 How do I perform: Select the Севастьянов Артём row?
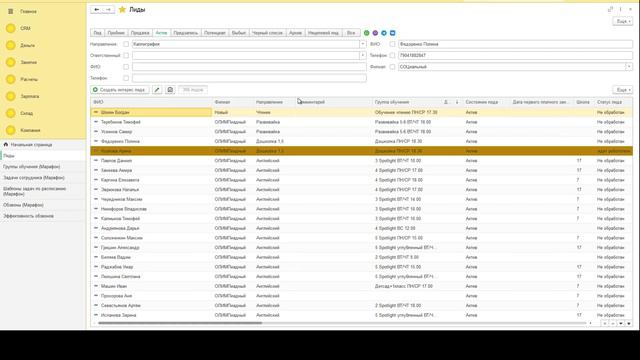(x=361, y=305)
